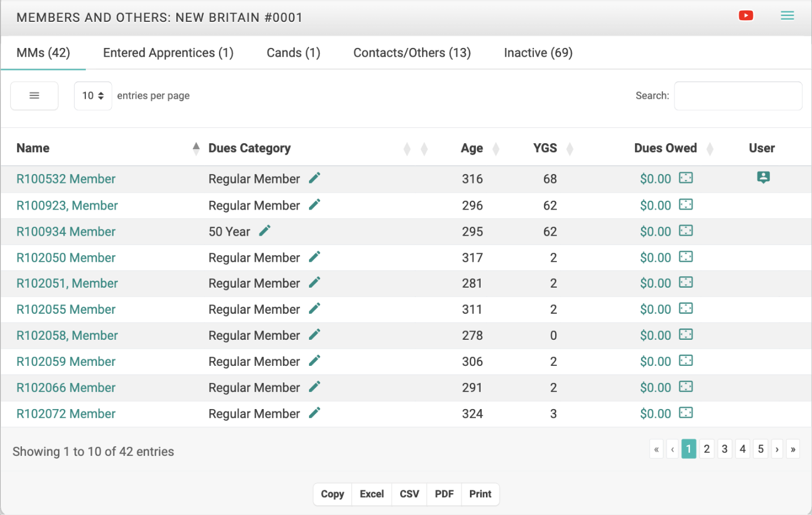Viewport: 812px width, 515px height.
Task: Edit dues category for R100532 Member
Action: tap(315, 178)
